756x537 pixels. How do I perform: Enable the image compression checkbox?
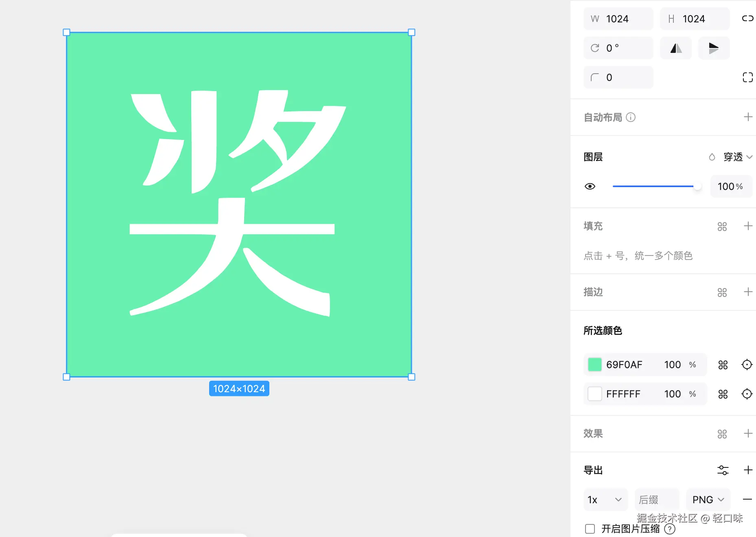(590, 529)
